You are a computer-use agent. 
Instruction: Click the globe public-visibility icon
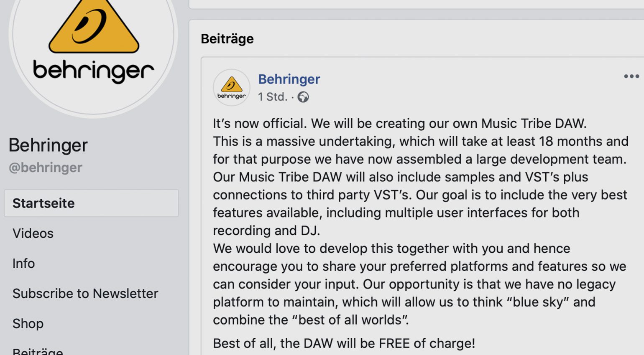[303, 97]
